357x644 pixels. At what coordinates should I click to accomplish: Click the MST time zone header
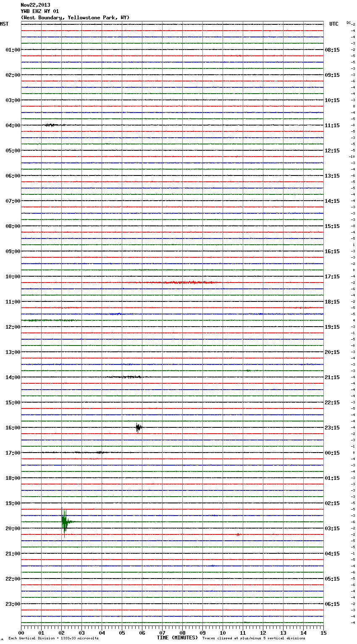click(4, 24)
